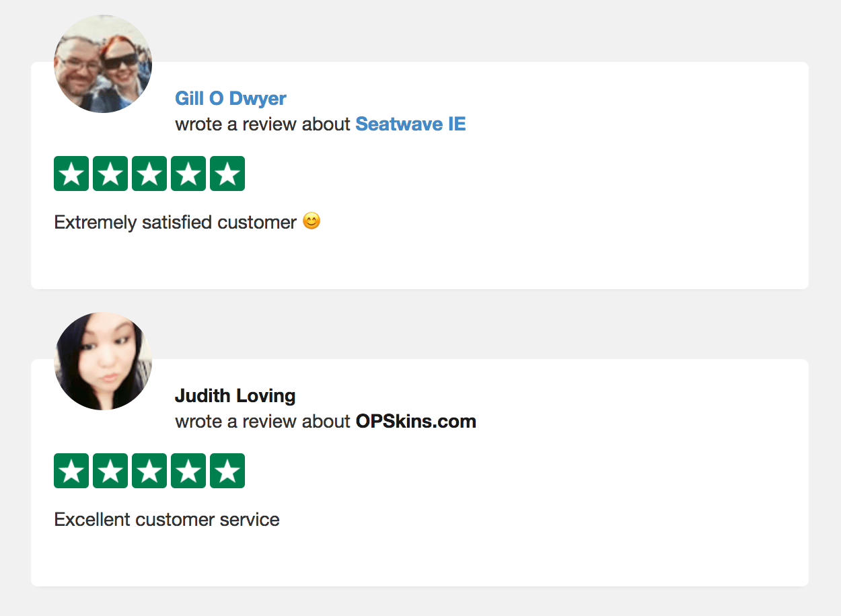Click fifth star in OPSkins.com review

[x=227, y=471]
